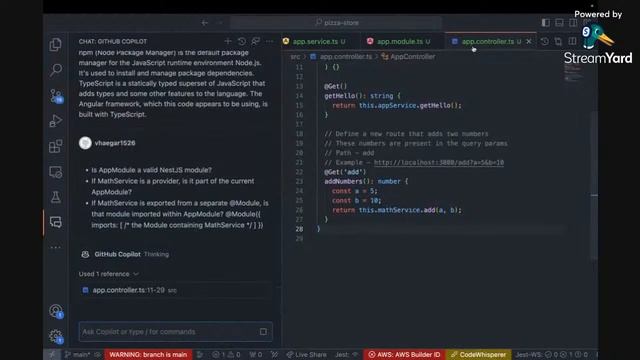The height and width of the screenshot is (360, 640).
Task: Open the Testing flask view
Action: [56, 197]
